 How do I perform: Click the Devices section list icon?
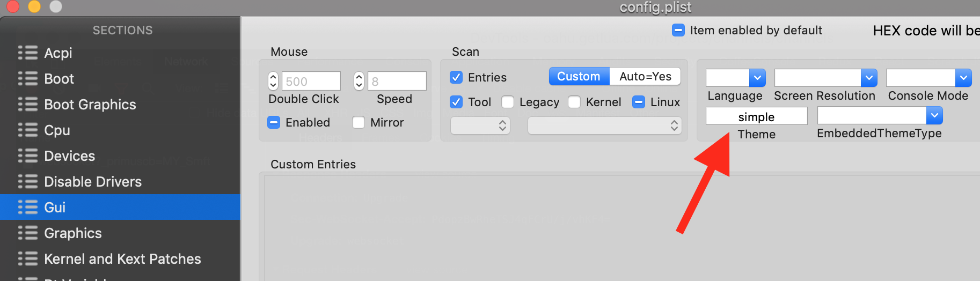[x=27, y=156]
